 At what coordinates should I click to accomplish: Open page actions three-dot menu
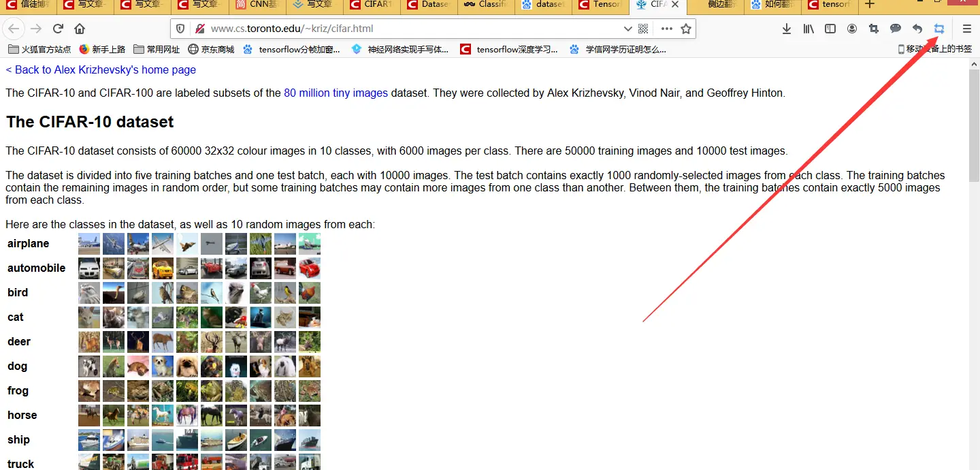(667, 29)
